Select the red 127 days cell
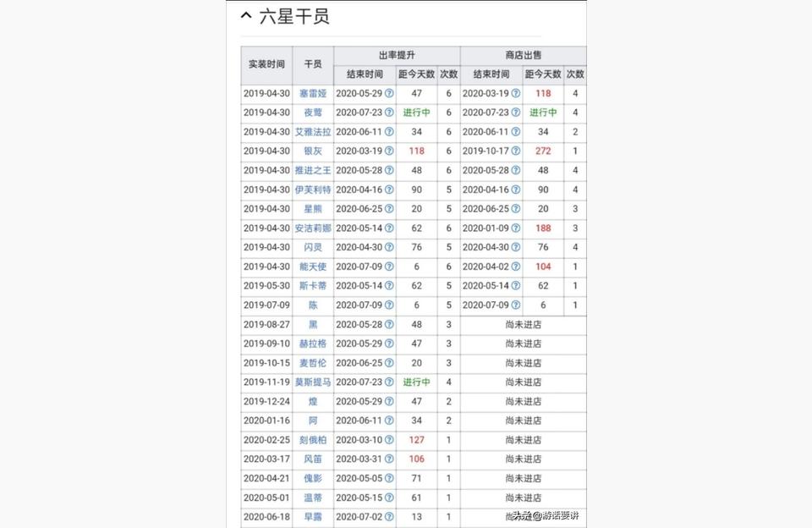This screenshot has height=528, width=812. coord(416,440)
